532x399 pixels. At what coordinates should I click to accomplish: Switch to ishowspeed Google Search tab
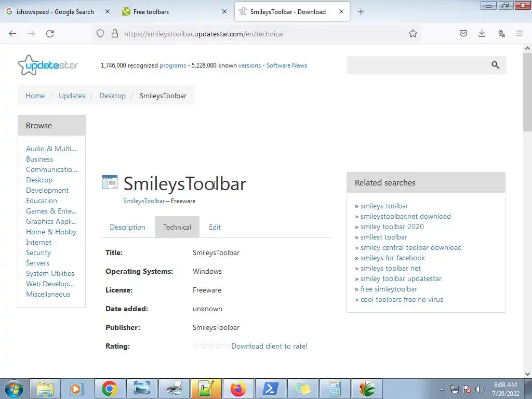55,11
